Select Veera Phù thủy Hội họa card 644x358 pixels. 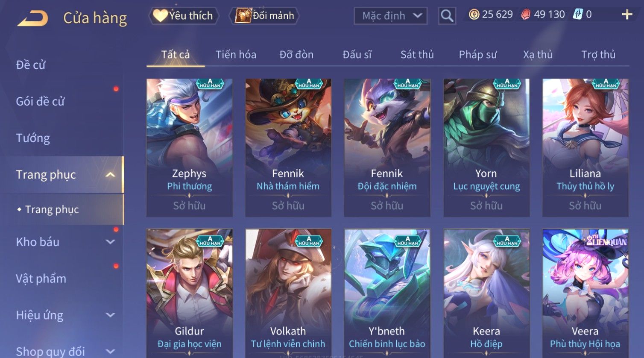tap(585, 293)
